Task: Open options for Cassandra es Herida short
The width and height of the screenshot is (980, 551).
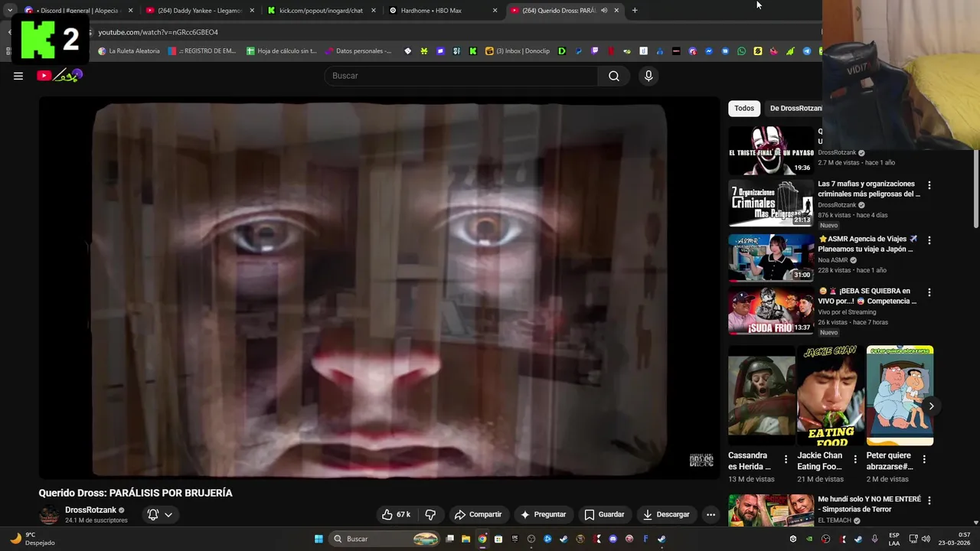Action: [786, 459]
